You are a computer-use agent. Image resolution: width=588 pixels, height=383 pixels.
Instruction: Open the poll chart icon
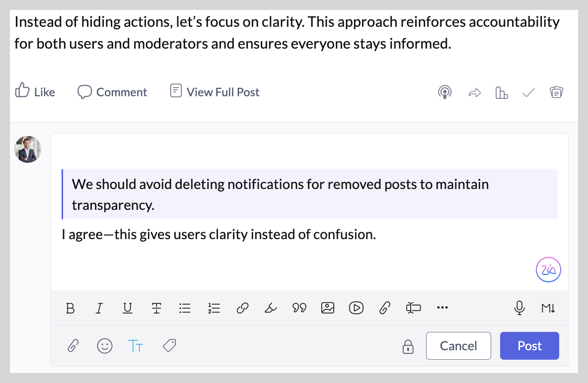tap(502, 93)
